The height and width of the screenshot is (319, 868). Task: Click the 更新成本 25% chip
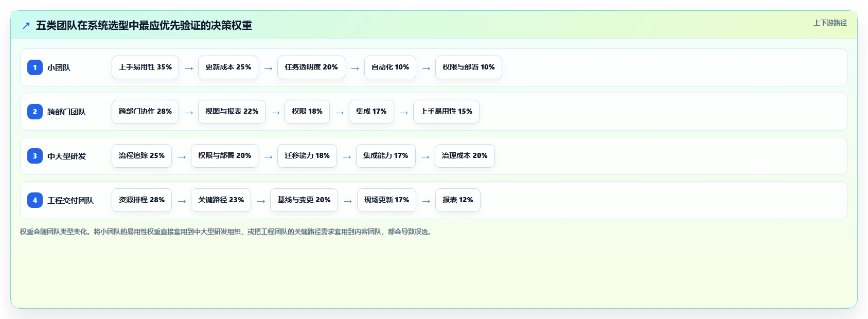coord(228,67)
